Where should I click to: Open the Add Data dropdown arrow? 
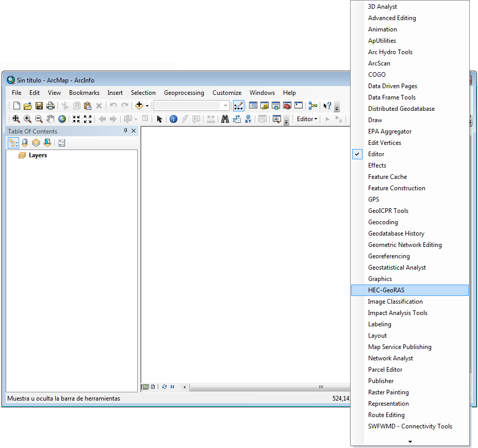[147, 106]
